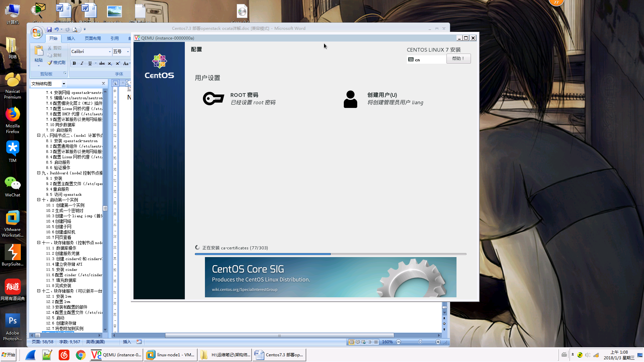644x362 pixels.
Task: Toggle subscript formatting
Action: tap(110, 63)
